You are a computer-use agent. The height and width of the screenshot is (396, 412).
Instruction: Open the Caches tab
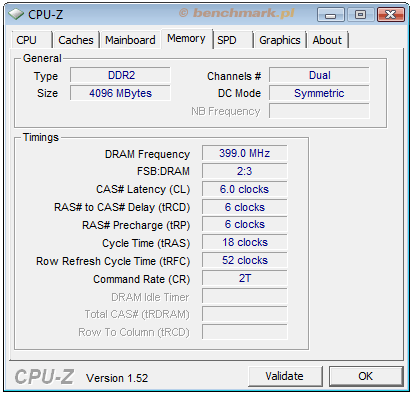point(76,40)
